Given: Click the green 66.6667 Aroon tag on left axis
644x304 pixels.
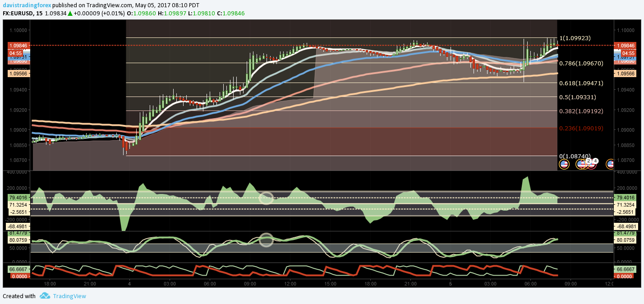Looking at the screenshot, I should click(x=19, y=269).
